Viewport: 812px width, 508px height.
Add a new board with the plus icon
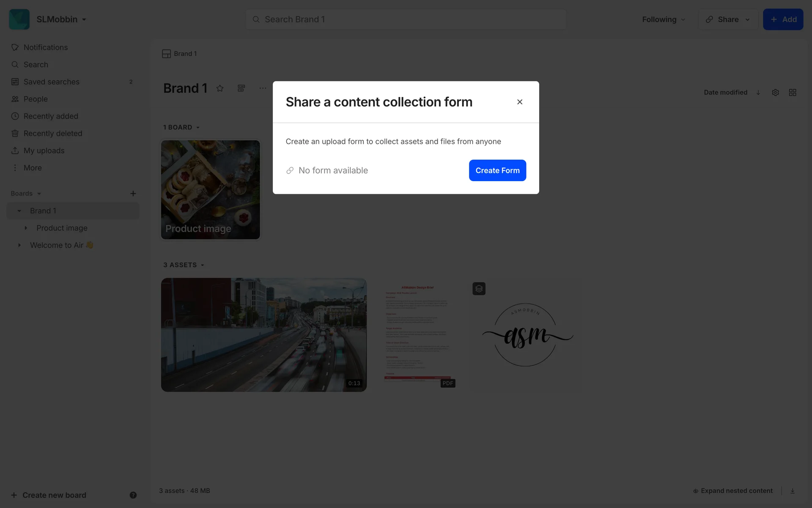pos(133,193)
